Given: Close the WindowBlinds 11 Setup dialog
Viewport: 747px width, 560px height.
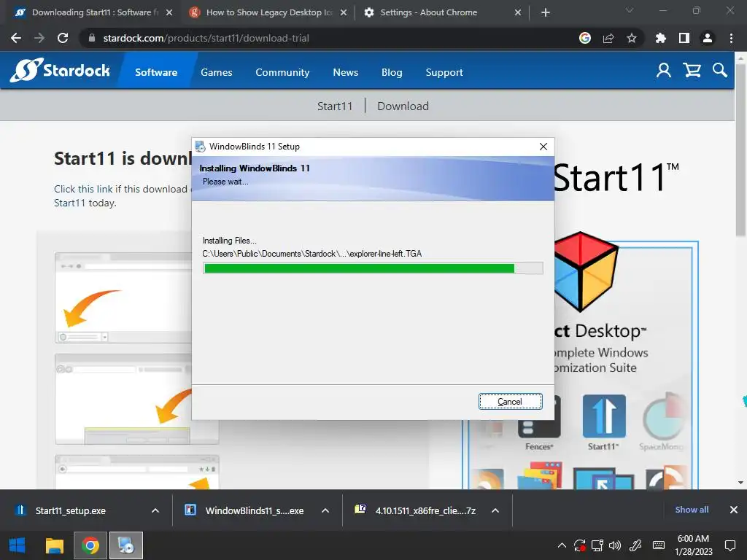Looking at the screenshot, I should (x=543, y=147).
